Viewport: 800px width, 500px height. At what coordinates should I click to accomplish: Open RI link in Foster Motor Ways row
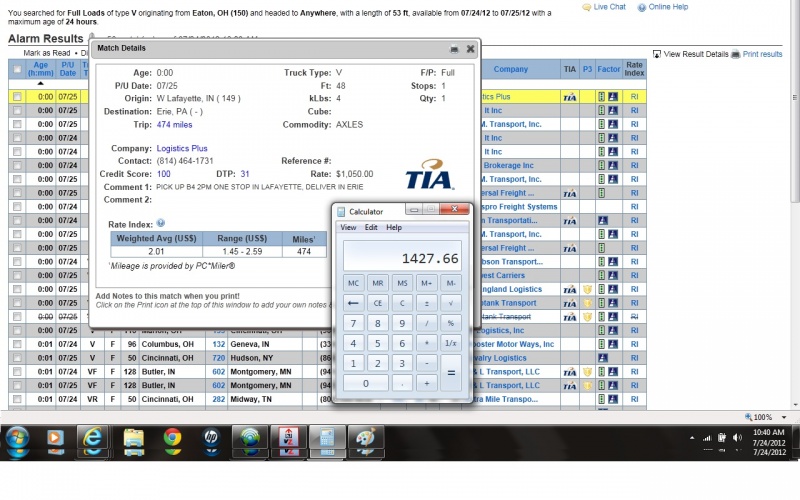(634, 344)
